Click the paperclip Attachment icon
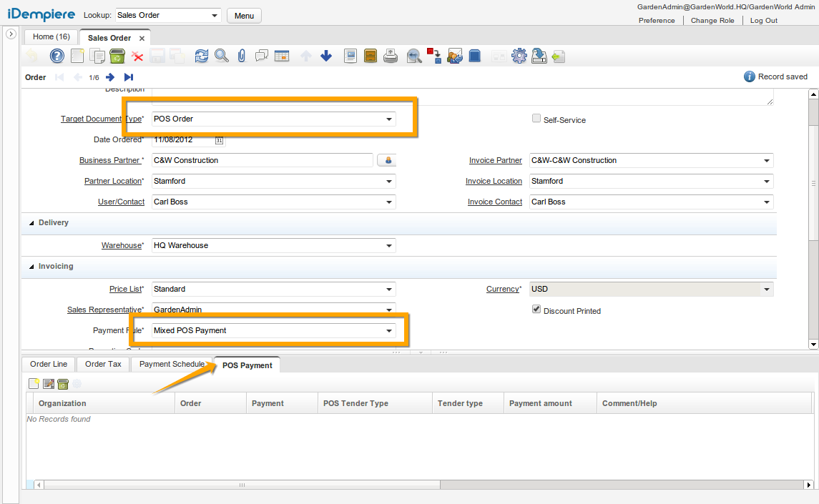Screen dimensions: 819x504 242,56
